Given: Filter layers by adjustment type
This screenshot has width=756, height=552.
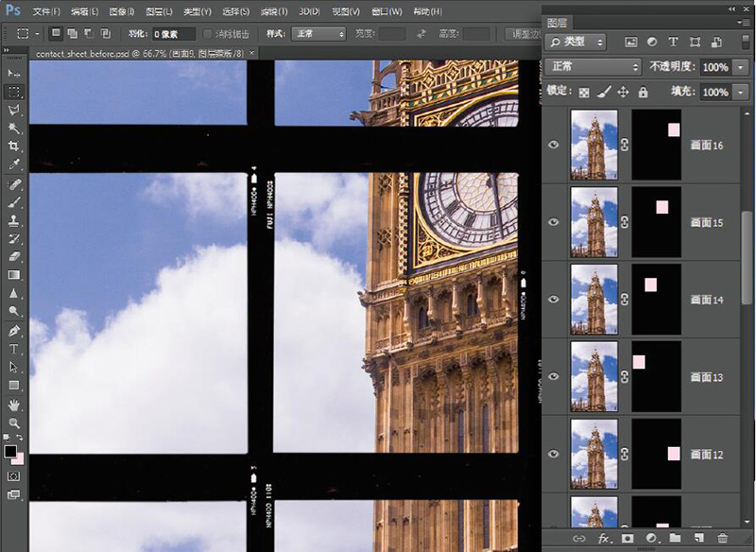Looking at the screenshot, I should [652, 43].
